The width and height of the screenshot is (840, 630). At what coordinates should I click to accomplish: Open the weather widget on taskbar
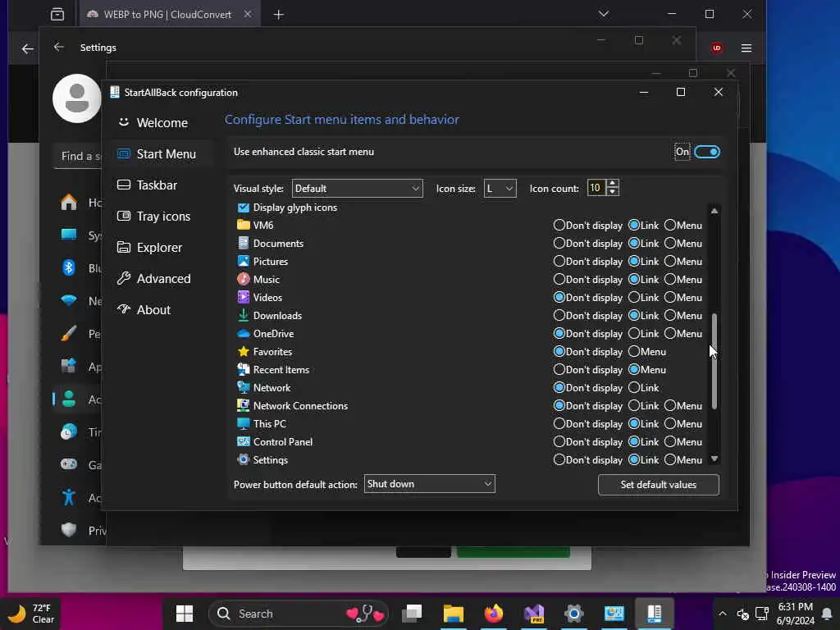click(32, 614)
